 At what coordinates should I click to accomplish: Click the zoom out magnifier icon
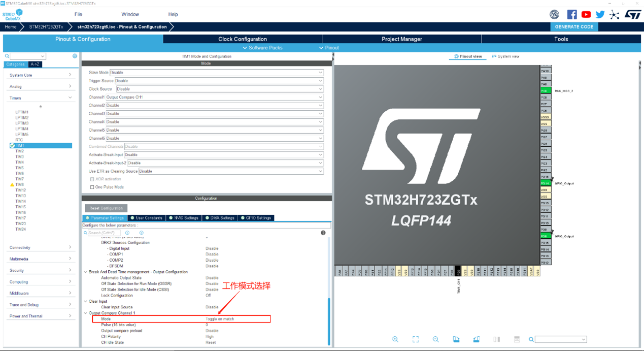(435, 339)
